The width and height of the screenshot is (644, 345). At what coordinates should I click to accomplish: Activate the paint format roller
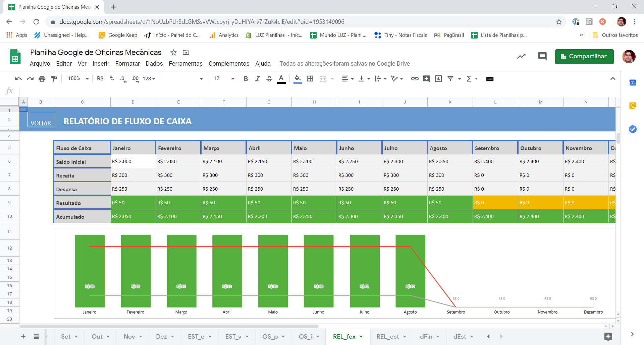click(54, 79)
